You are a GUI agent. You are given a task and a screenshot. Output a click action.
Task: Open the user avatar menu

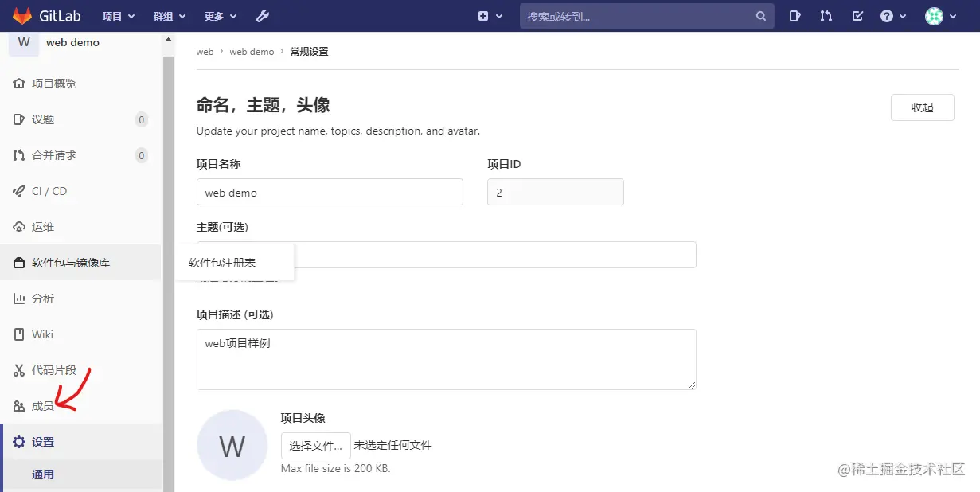click(940, 16)
